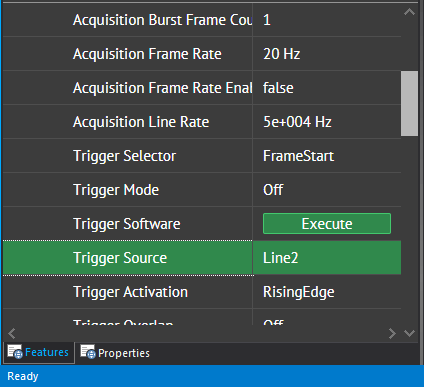Open Trigger Selector FrameStart dropdown
Image resolution: width=424 pixels, height=387 pixels.
[x=327, y=156]
